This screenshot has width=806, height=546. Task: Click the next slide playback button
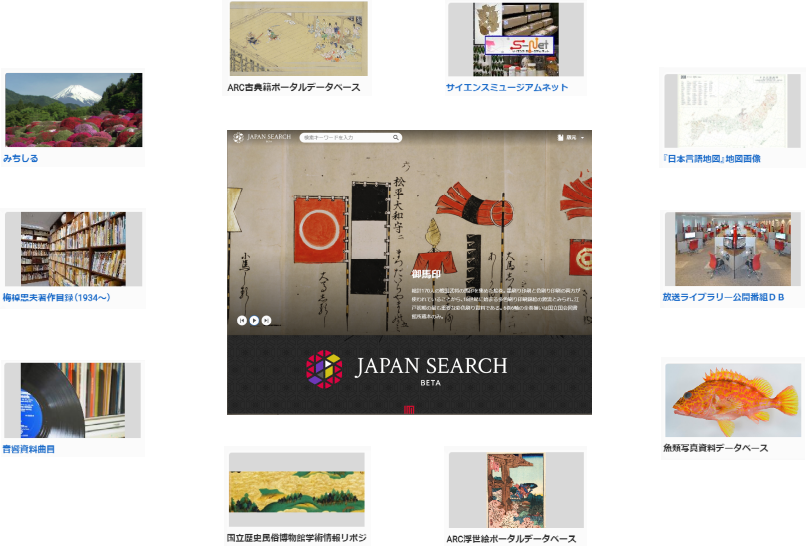[x=266, y=320]
